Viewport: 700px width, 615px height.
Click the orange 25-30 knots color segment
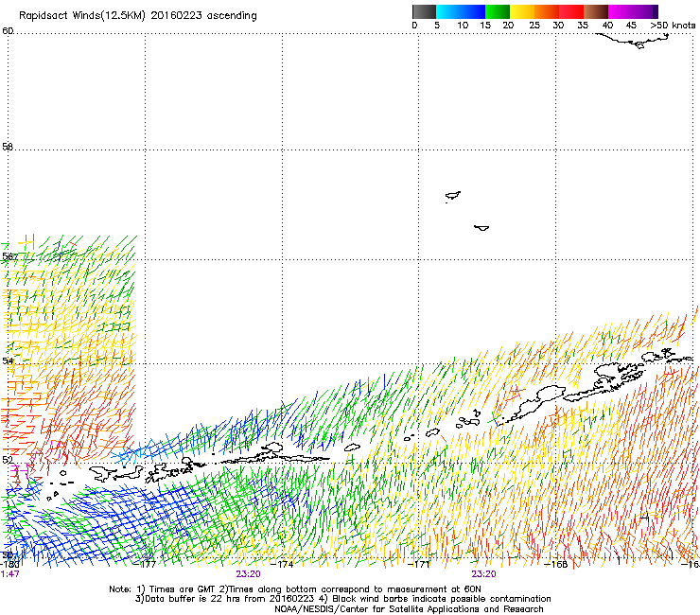coord(547,11)
